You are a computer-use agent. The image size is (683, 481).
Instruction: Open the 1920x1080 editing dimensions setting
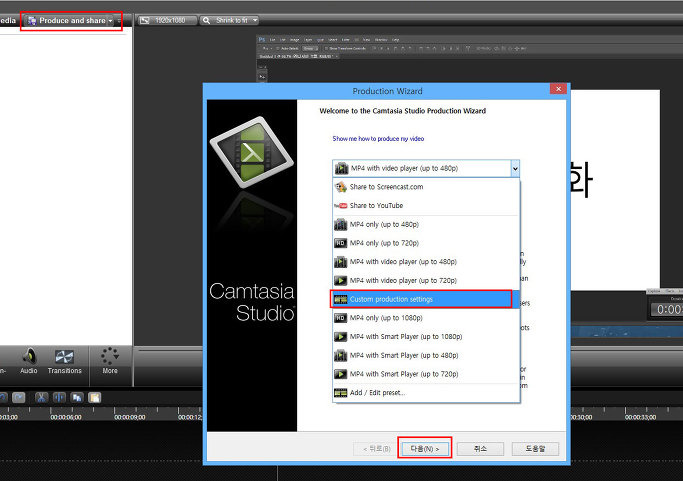[166, 20]
